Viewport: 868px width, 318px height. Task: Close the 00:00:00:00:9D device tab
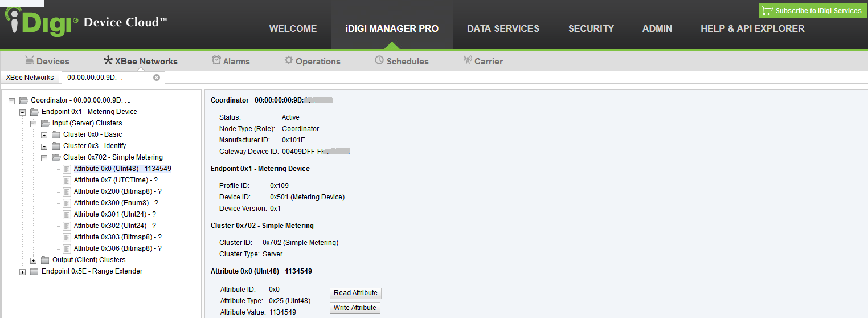pos(157,78)
